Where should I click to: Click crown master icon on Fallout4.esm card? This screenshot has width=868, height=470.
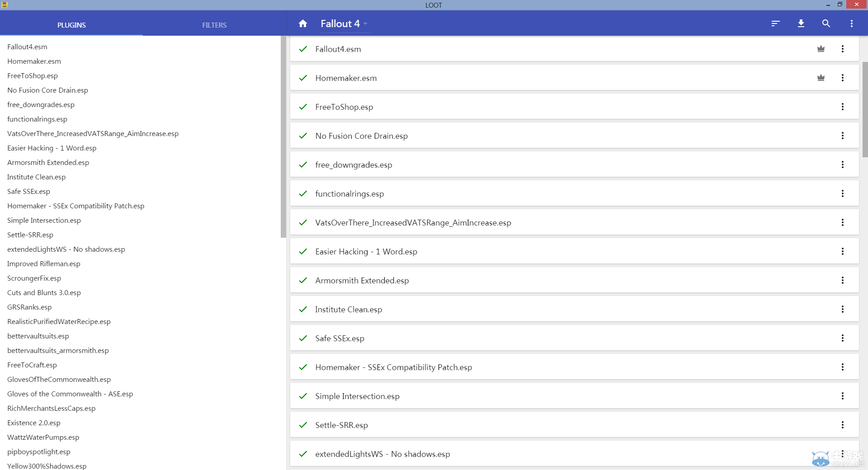click(x=821, y=49)
